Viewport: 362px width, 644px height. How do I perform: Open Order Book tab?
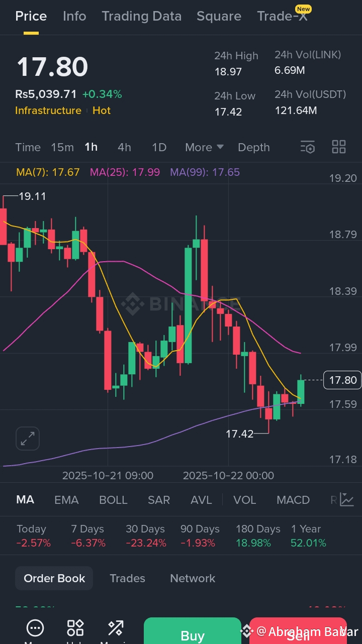coord(54,578)
